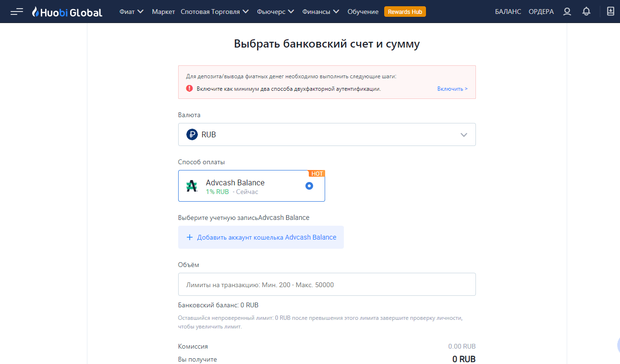Expand the Спотовая Торговля menu
Image resolution: width=620 pixels, height=364 pixels.
215,12
